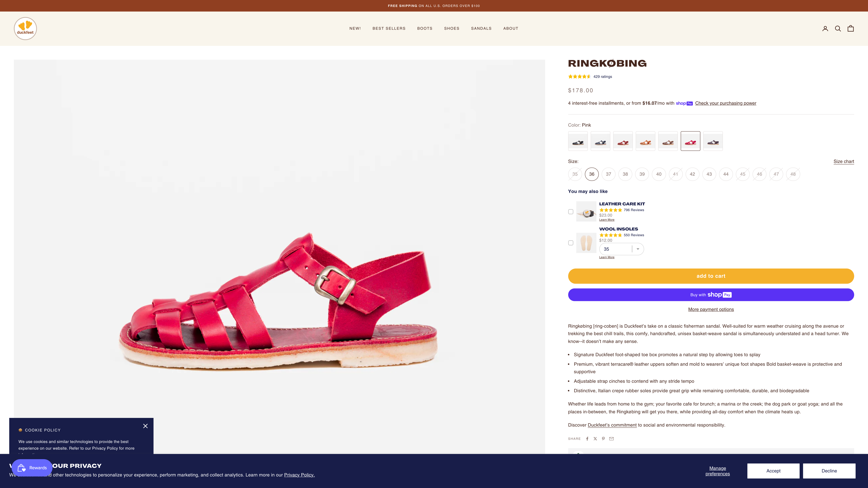This screenshot has width=868, height=488.
Task: Accept the privacy cookies
Action: click(773, 471)
